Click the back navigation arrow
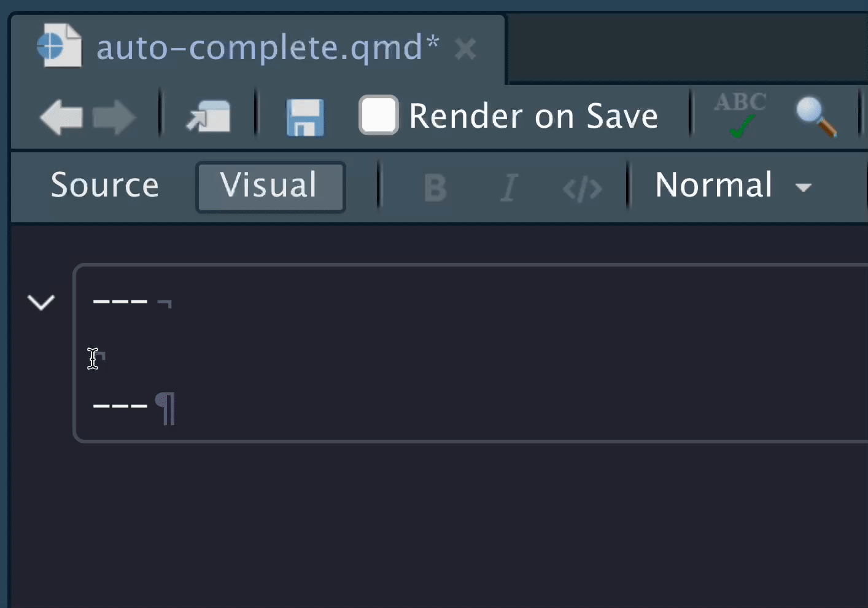Image resolution: width=868 pixels, height=608 pixels. 61,117
